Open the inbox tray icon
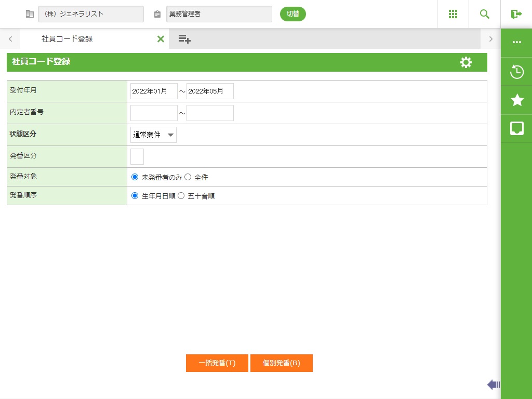Screen dimensions: 532x399 coord(516,128)
